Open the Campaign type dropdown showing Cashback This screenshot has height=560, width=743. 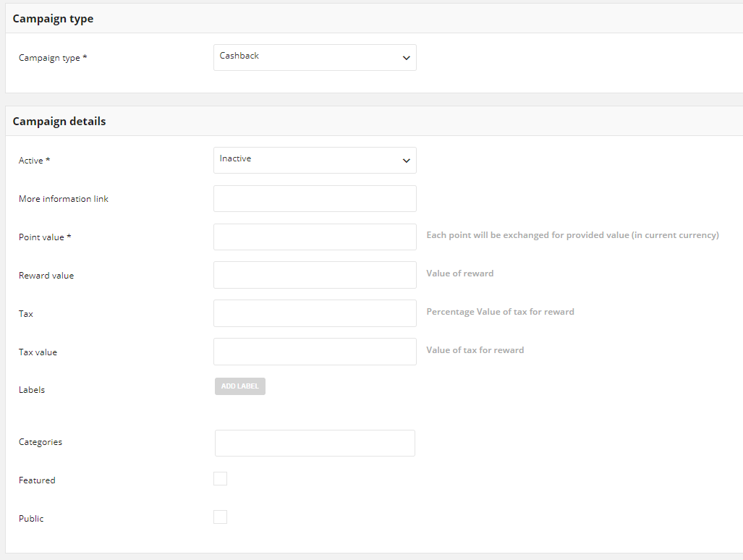[x=315, y=57]
